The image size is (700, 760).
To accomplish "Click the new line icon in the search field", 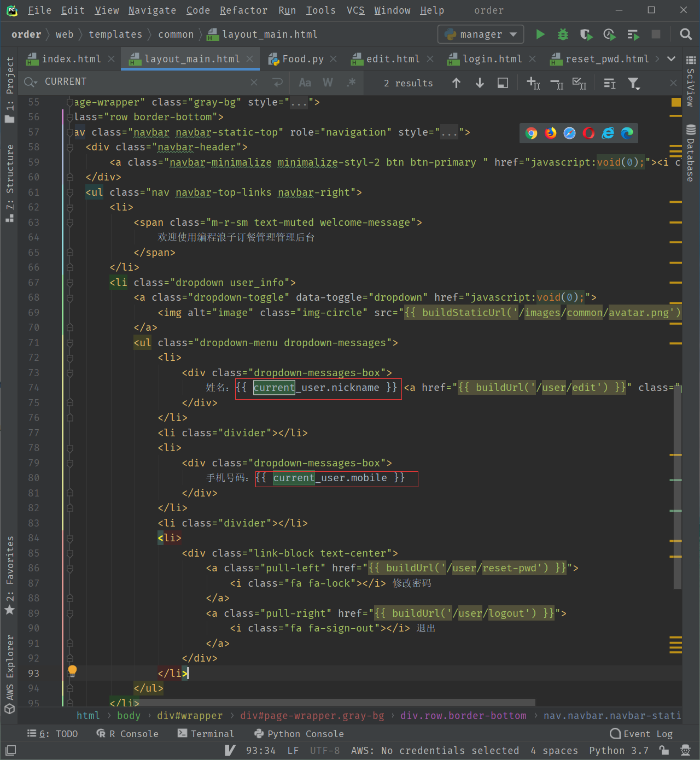I will point(278,83).
